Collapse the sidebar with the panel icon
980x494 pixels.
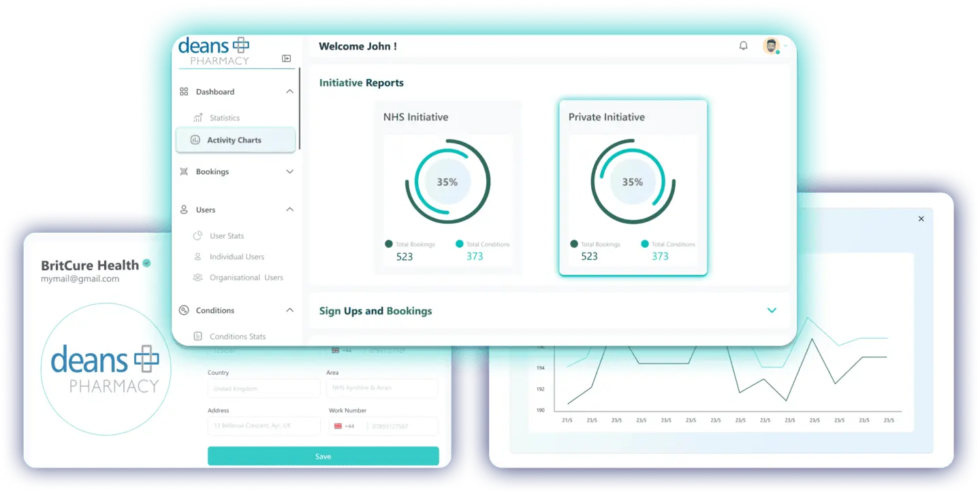286,59
